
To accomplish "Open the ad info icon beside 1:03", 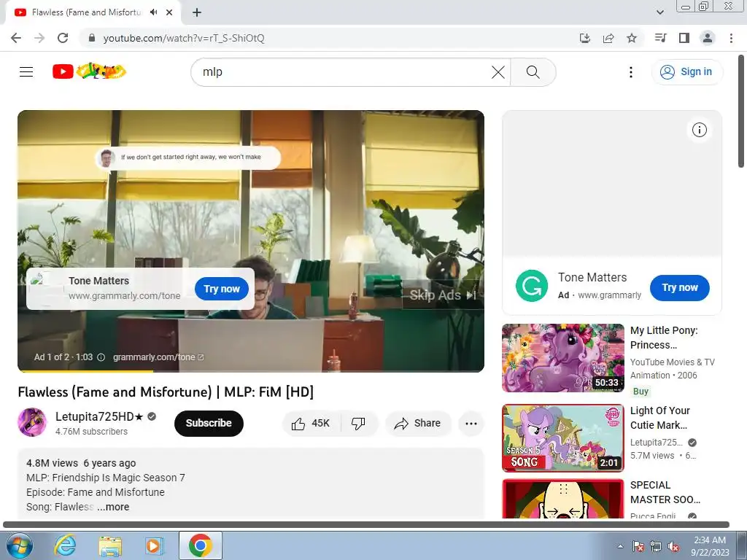I will click(101, 357).
